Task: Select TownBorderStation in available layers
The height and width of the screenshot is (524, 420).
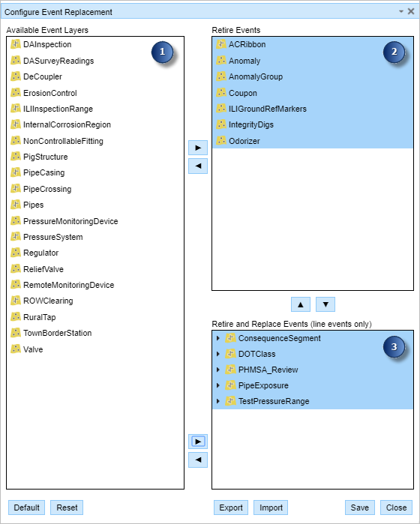Action: pos(95,333)
